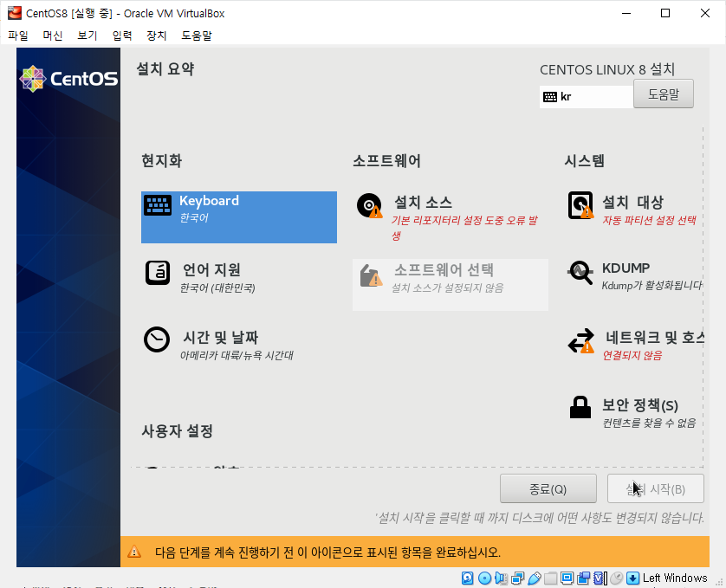Minimize the VirtualBox window
Image resolution: width=726 pixels, height=588 pixels.
coord(626,13)
